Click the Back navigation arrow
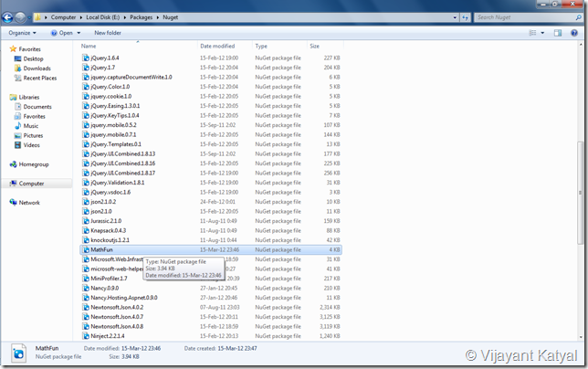This screenshot has height=369, width=588. pyautogui.click(x=7, y=17)
